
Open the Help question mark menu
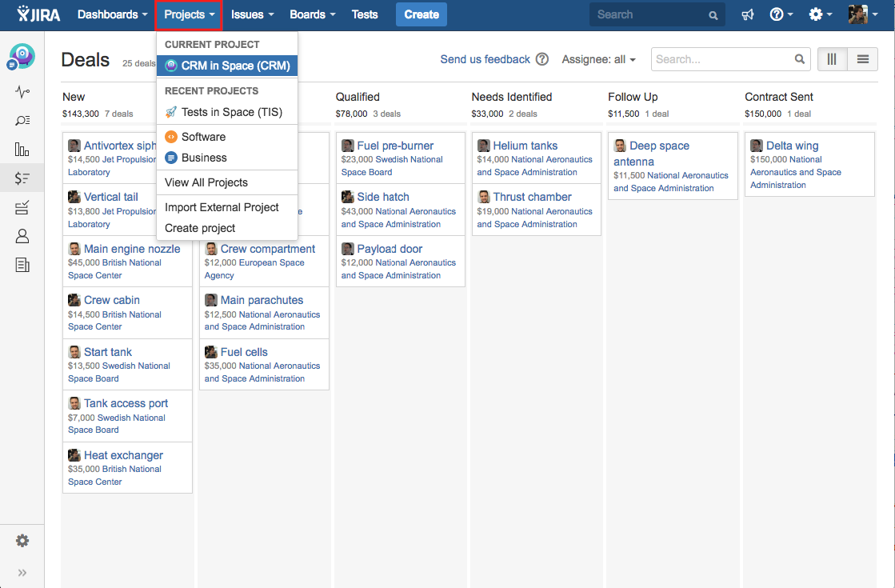781,15
